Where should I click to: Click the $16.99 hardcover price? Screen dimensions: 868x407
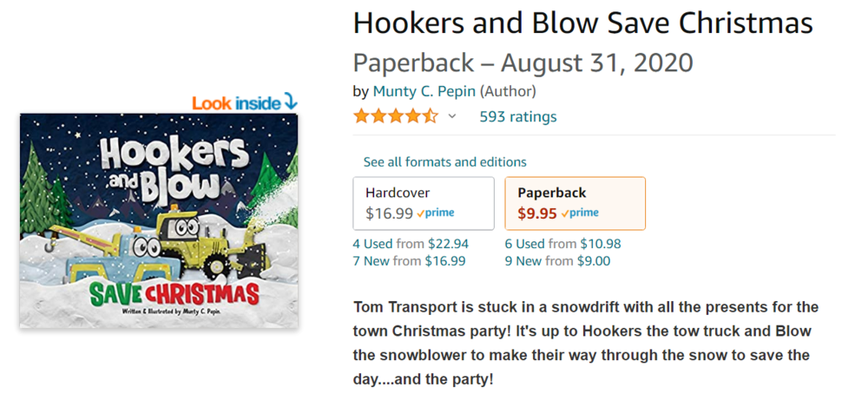[x=388, y=213]
